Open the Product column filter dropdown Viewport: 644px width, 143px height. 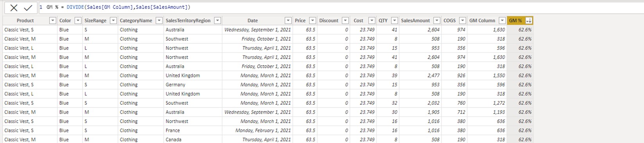(x=53, y=20)
